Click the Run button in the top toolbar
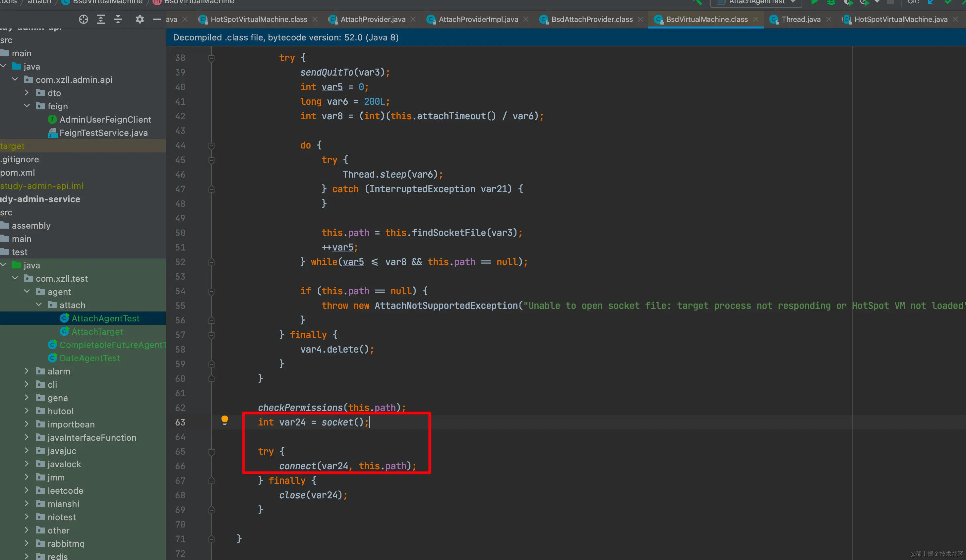The image size is (966, 560). click(814, 2)
